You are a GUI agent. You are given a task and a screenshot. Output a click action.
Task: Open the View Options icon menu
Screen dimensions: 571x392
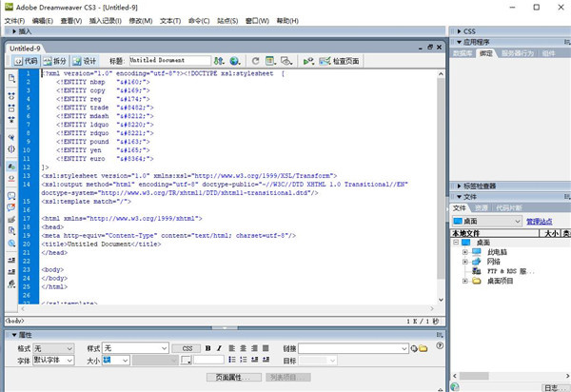tap(270, 61)
